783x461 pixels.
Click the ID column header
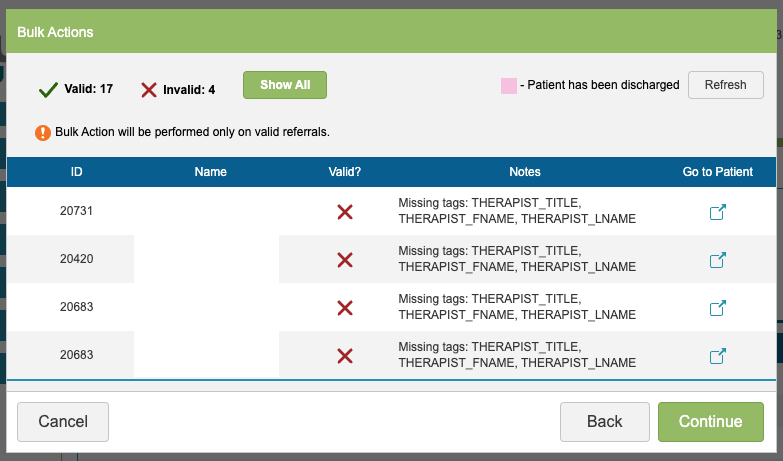point(77,172)
